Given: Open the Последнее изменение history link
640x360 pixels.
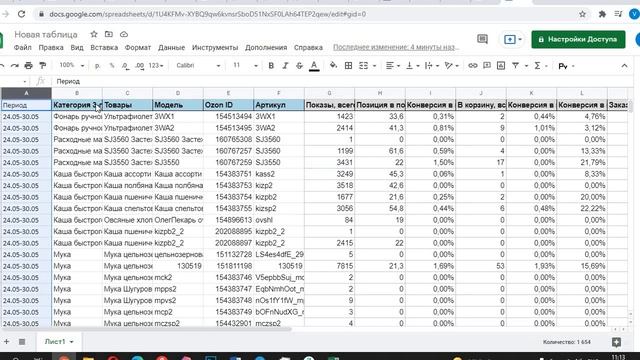Looking at the screenshot, I should [395, 47].
